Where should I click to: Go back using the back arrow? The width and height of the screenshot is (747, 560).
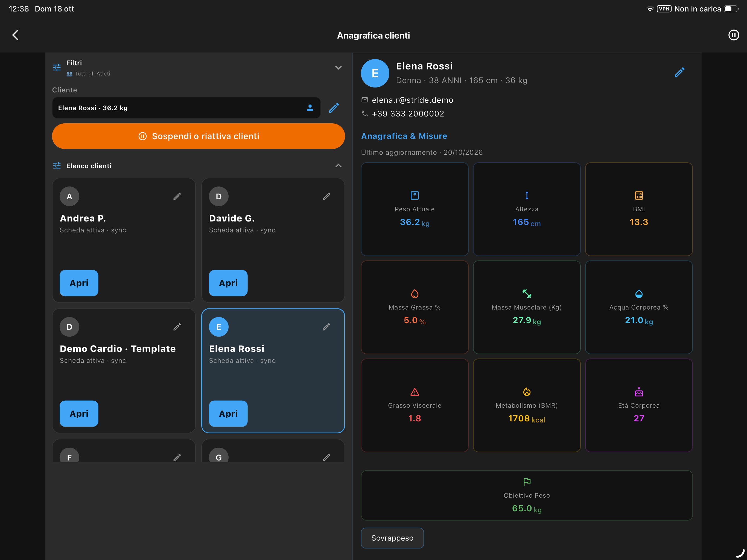pyautogui.click(x=16, y=35)
